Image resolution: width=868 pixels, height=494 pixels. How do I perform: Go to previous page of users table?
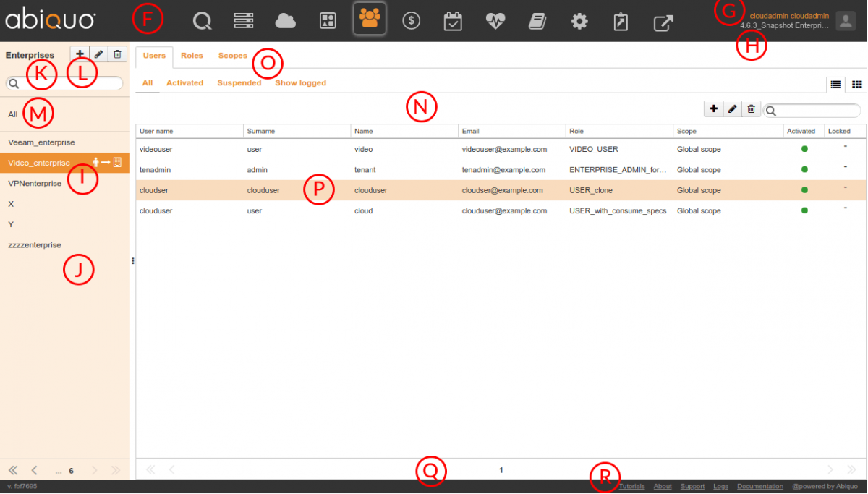point(172,469)
